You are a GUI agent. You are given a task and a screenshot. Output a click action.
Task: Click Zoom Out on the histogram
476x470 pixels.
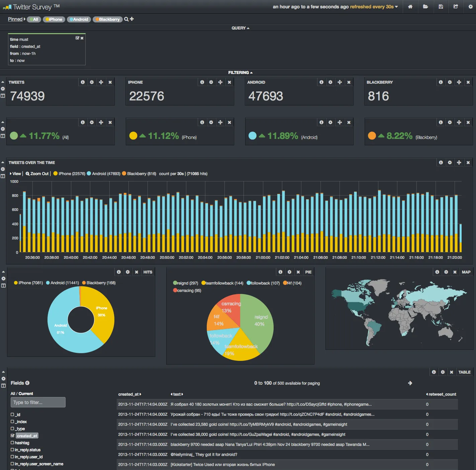click(x=37, y=173)
